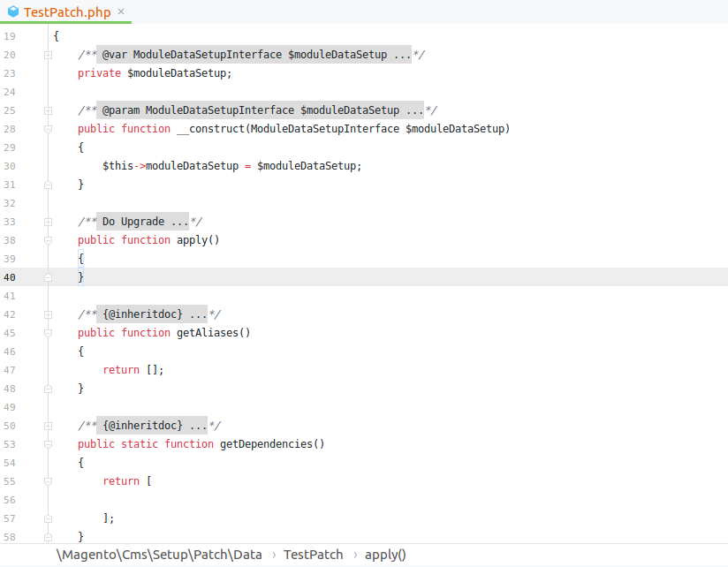Click the PHP file icon on TestPatch.php tab
Screen dimensions: 728x567
click(x=13, y=11)
